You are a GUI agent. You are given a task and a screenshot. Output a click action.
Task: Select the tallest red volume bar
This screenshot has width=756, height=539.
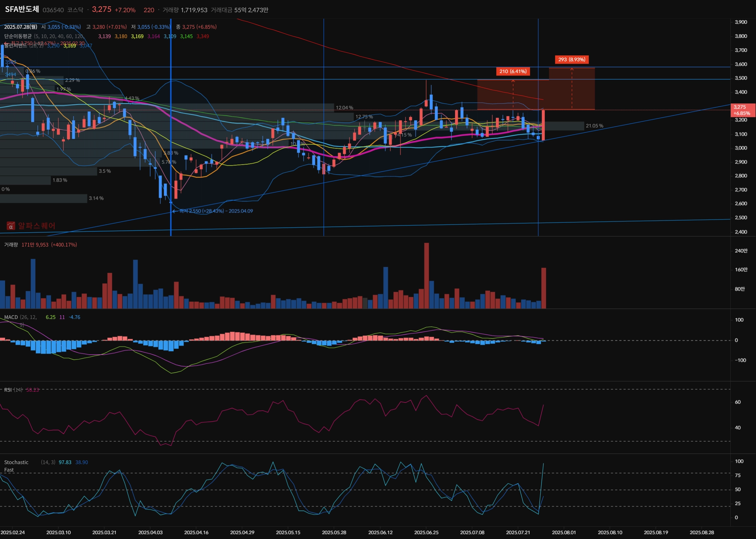(427, 275)
